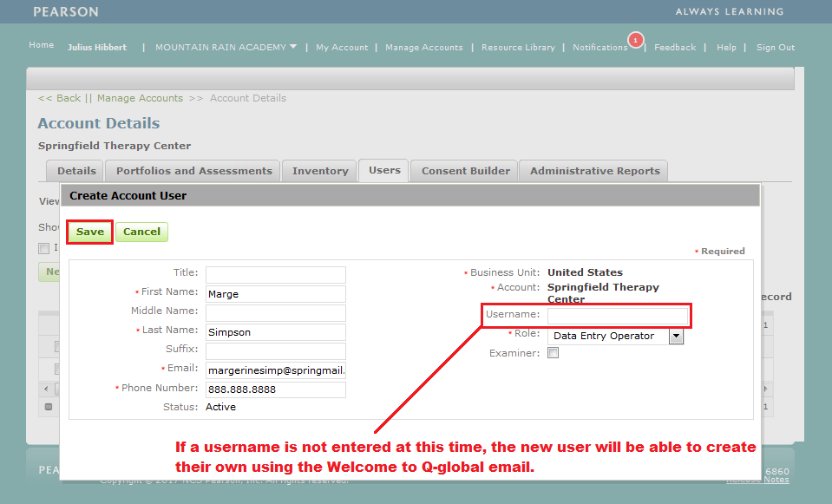This screenshot has height=504, width=832.
Task: Click the PEARSON logo in the header
Action: pyautogui.click(x=65, y=12)
